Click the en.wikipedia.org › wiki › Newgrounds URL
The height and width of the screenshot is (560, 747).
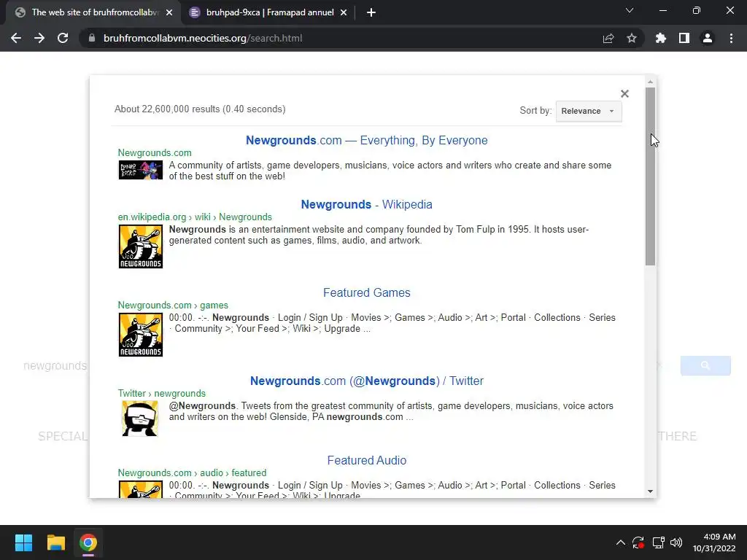coord(195,217)
